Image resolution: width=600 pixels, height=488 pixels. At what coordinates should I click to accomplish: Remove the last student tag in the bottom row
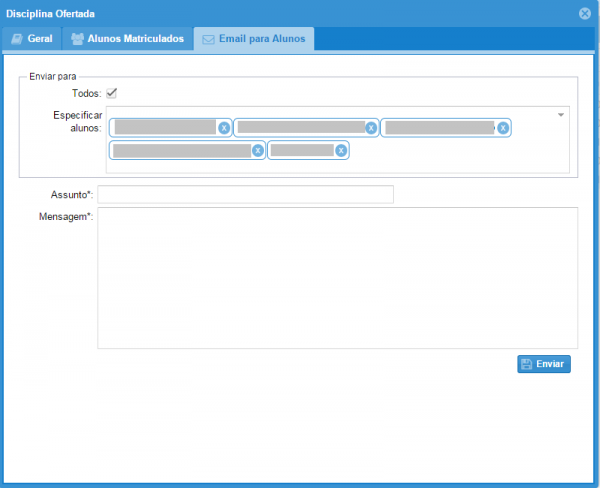tap(341, 151)
